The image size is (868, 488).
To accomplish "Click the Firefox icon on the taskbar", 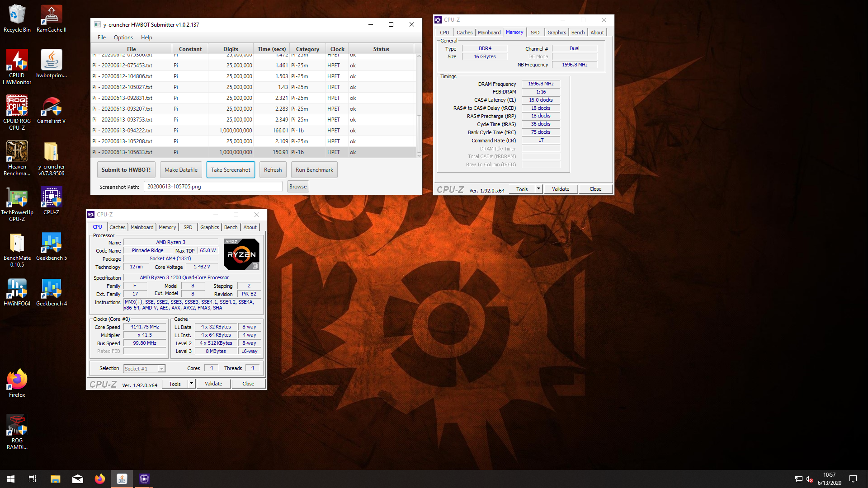I will 100,479.
